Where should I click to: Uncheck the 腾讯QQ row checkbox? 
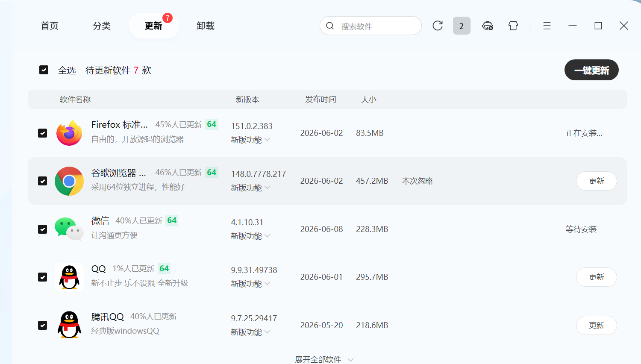click(42, 325)
